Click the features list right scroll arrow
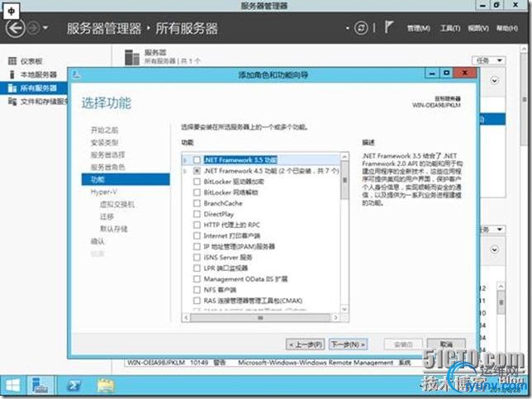 tap(335, 317)
